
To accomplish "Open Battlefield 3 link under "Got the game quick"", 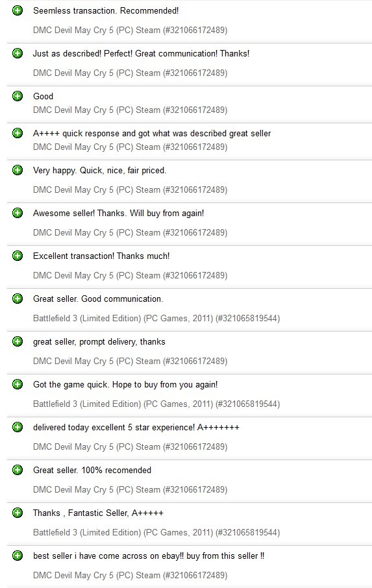I will tap(156, 404).
